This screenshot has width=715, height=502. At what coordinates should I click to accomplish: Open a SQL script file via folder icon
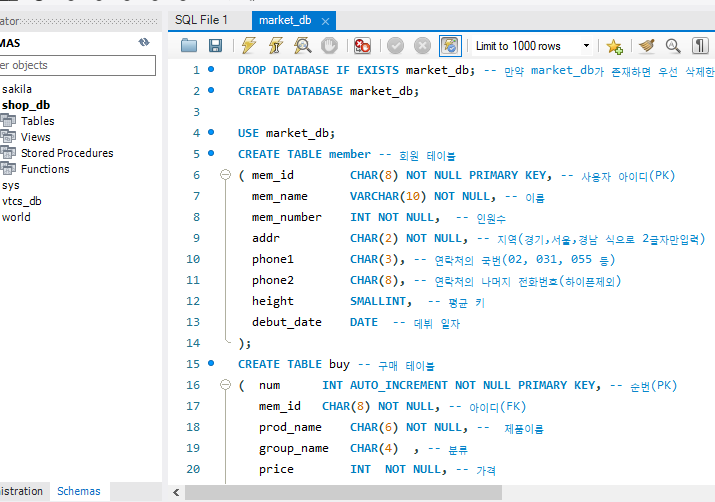tap(189, 46)
